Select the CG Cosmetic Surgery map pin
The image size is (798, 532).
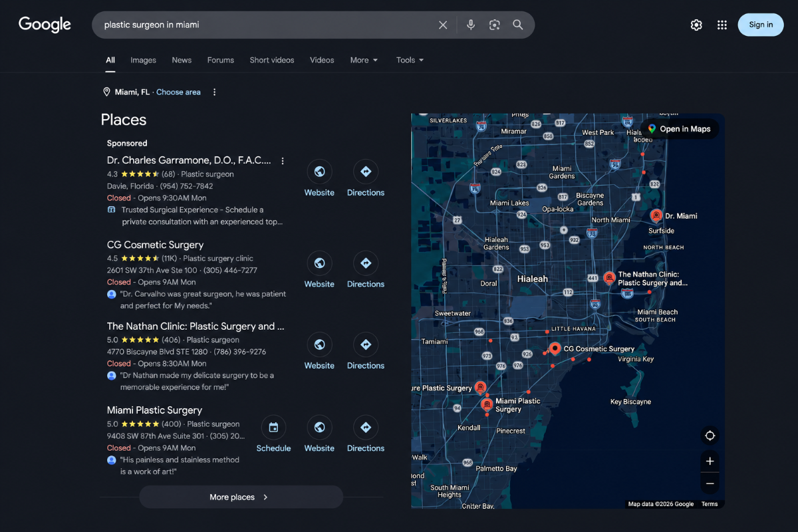tap(555, 348)
